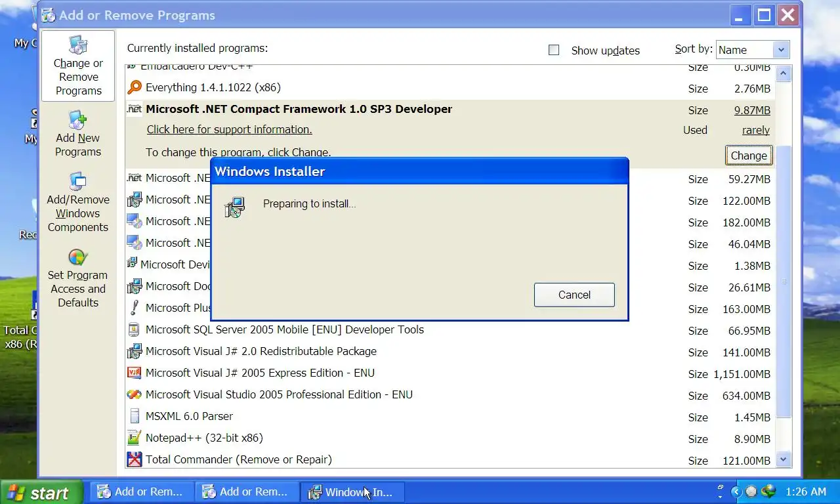The width and height of the screenshot is (840, 504).
Task: Open the support information link
Action: click(229, 129)
